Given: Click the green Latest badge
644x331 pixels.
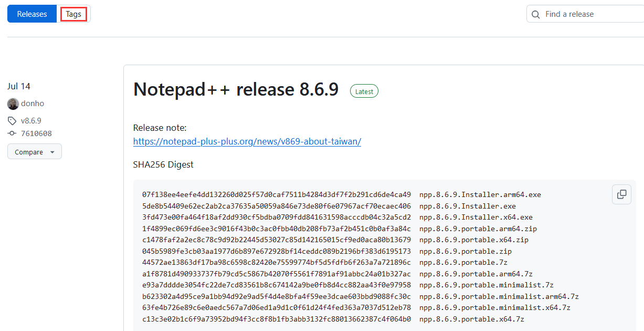Looking at the screenshot, I should [364, 91].
